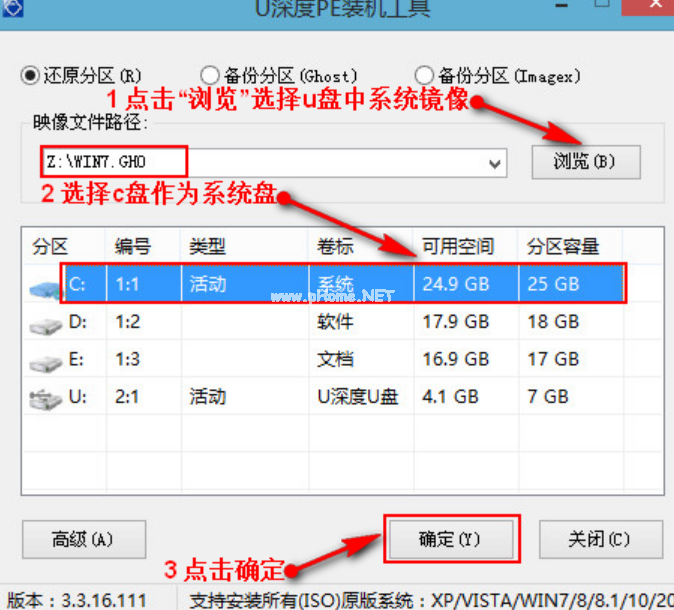Open 高级(A) advanced options

point(83,539)
